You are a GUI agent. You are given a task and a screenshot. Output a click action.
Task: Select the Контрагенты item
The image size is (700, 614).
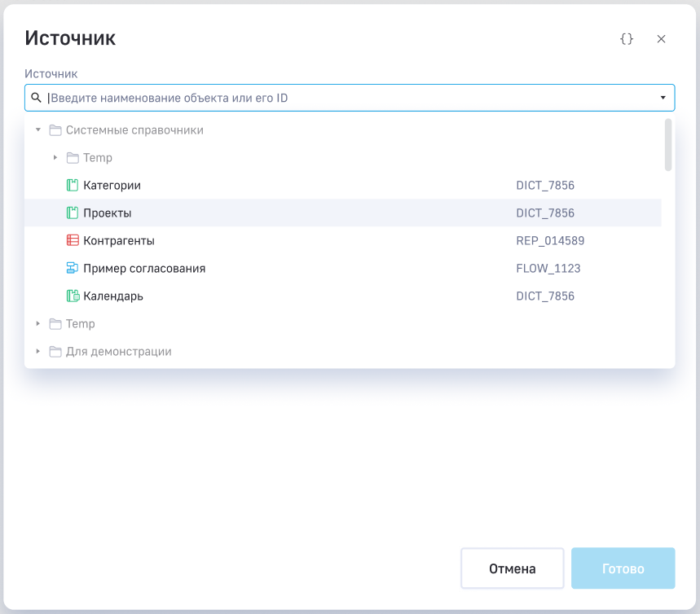coord(119,241)
